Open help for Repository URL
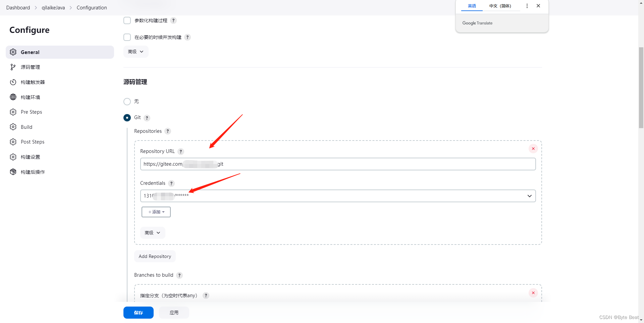This screenshot has width=644, height=323. [181, 151]
